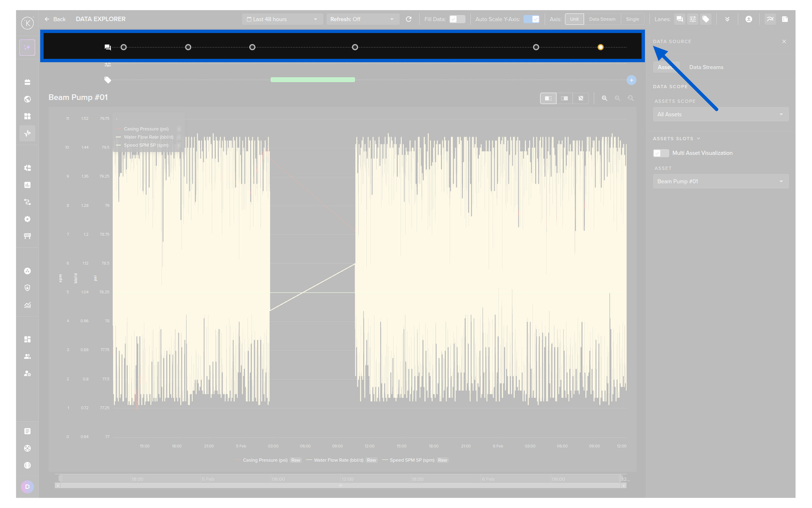
Task: Enable Multi Asset Visualization toggle
Action: 661,153
